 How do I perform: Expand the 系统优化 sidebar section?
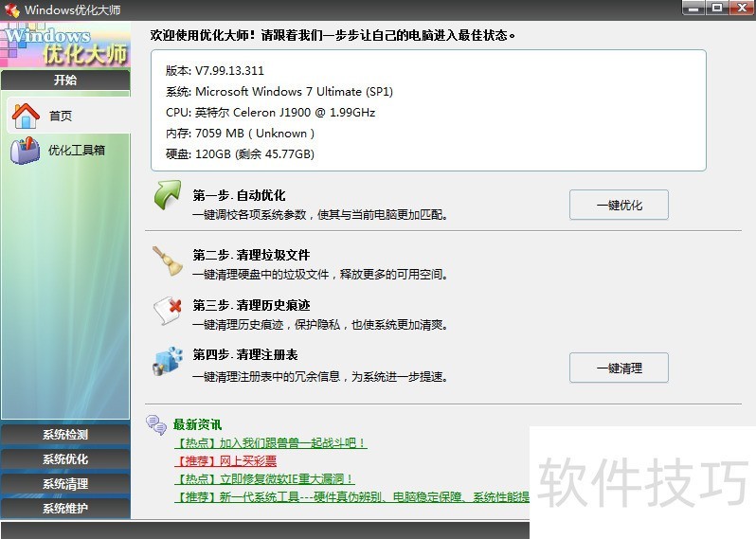click(65, 459)
